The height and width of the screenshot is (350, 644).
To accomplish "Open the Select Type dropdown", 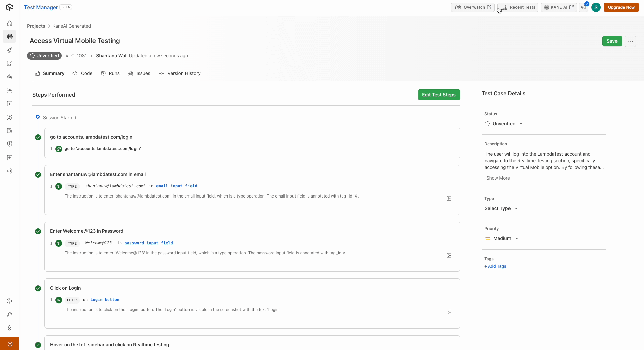I will 501,208.
